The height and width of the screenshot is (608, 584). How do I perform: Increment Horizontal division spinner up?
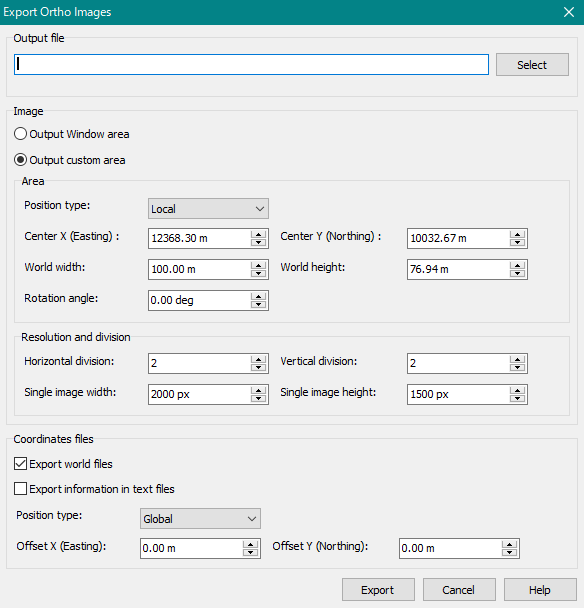click(x=258, y=359)
